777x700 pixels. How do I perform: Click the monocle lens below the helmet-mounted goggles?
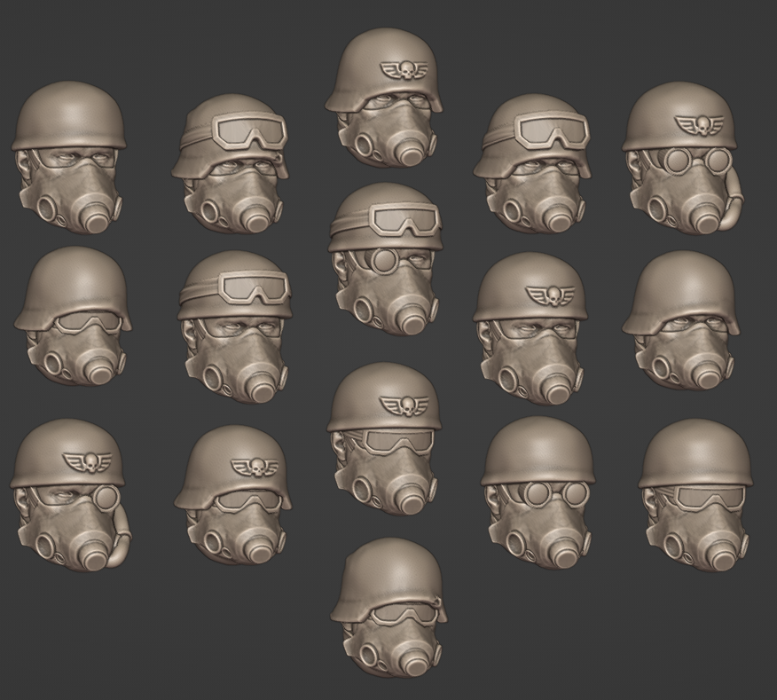point(383,261)
